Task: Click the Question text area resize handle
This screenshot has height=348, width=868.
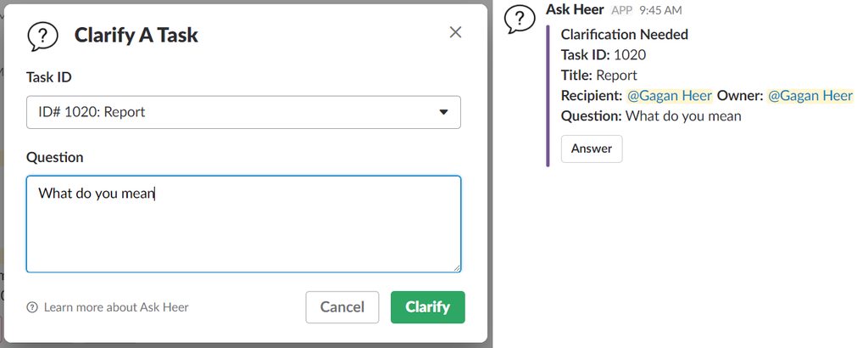Action: pyautogui.click(x=457, y=268)
